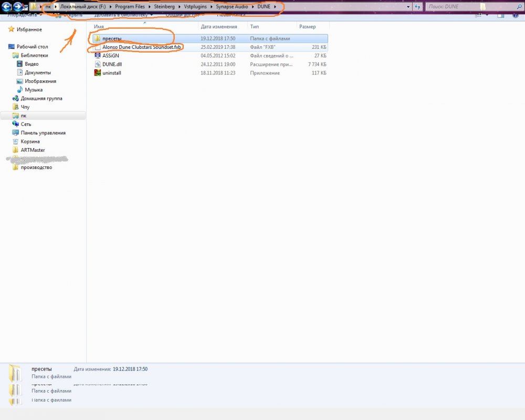
Task: Expand the arrow after 'DUNE' breadcrumb
Action: [275, 7]
